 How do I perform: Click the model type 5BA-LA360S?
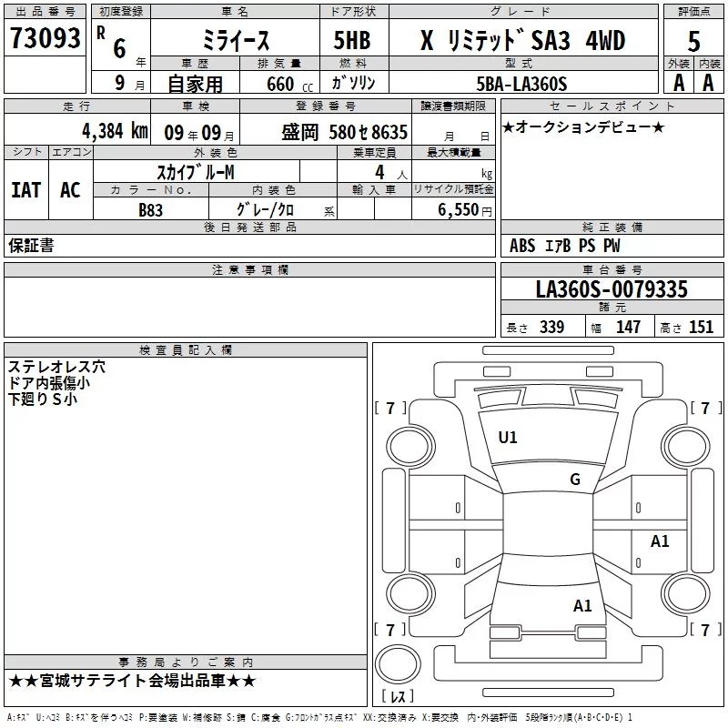coord(521,83)
